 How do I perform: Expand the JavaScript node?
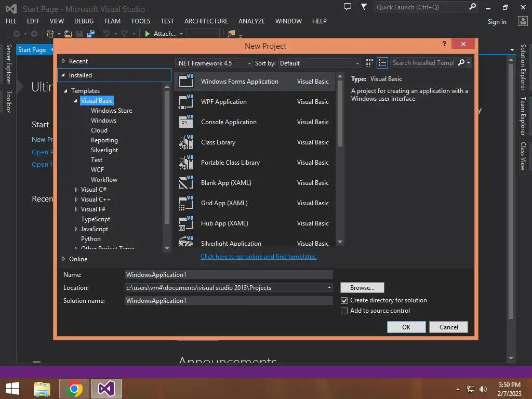tap(76, 229)
